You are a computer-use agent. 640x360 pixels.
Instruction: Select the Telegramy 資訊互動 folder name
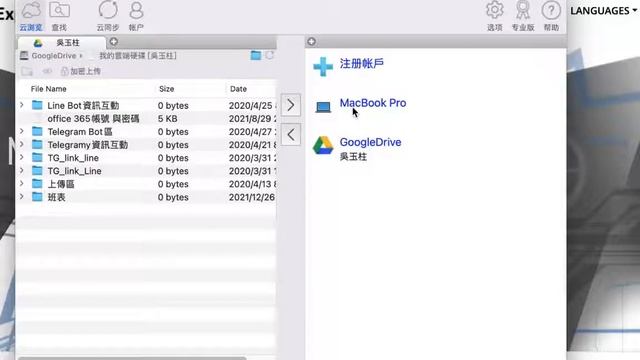88,144
